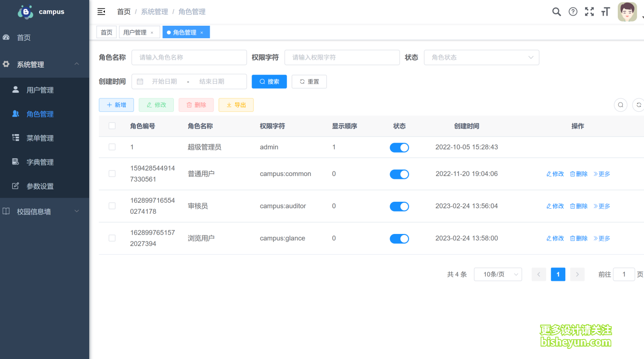Image resolution: width=644 pixels, height=359 pixels.
Task: Click the calendar icon in date range
Action: point(140,81)
